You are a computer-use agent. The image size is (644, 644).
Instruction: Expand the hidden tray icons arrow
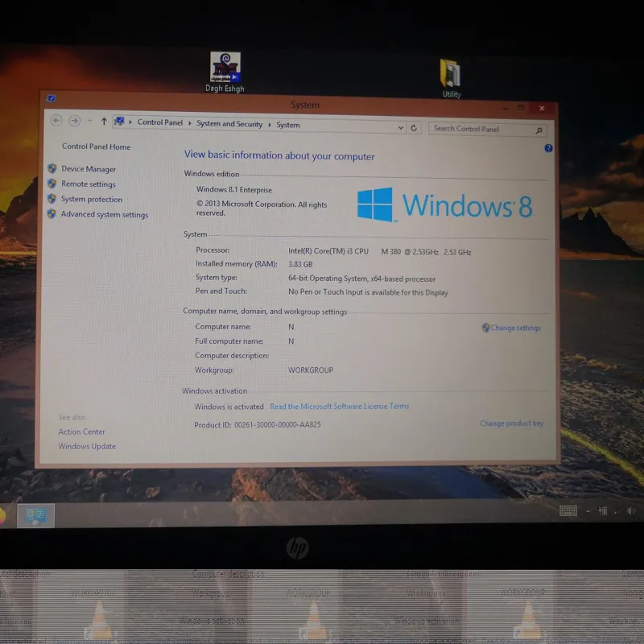588,511
